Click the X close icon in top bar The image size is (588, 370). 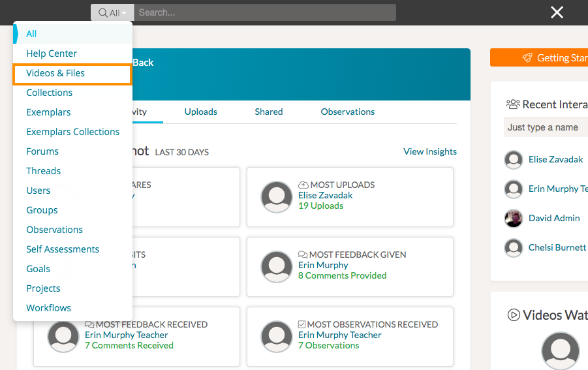[x=557, y=12]
